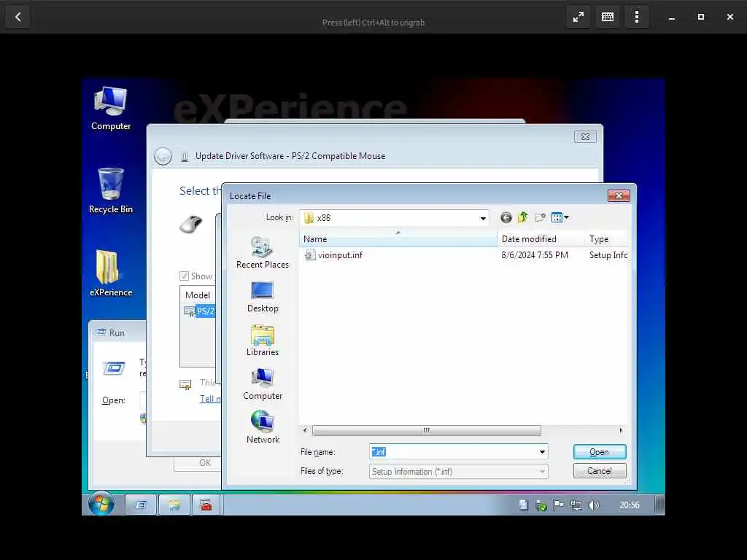
Task: Open the red toolbox taskbar item
Action: click(x=206, y=505)
